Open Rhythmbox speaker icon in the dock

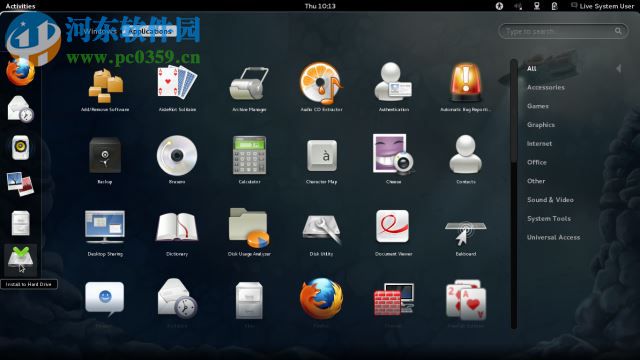[x=20, y=147]
